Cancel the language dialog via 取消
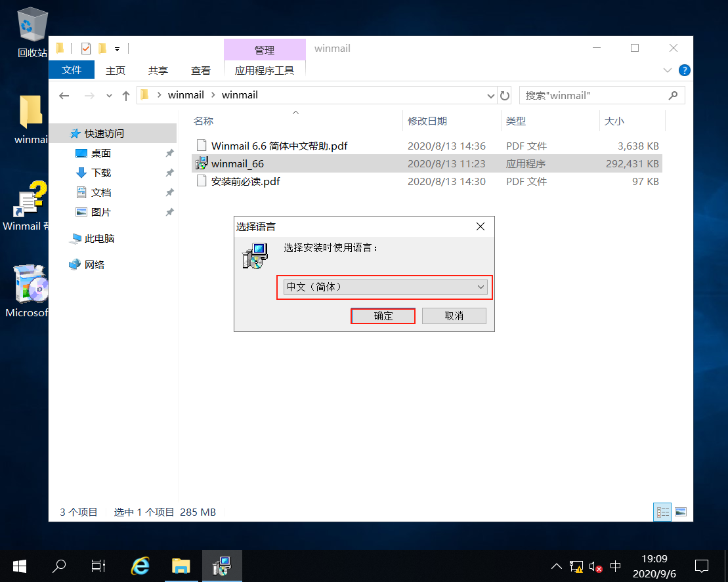Screen dimensions: 728x582 click(454, 316)
